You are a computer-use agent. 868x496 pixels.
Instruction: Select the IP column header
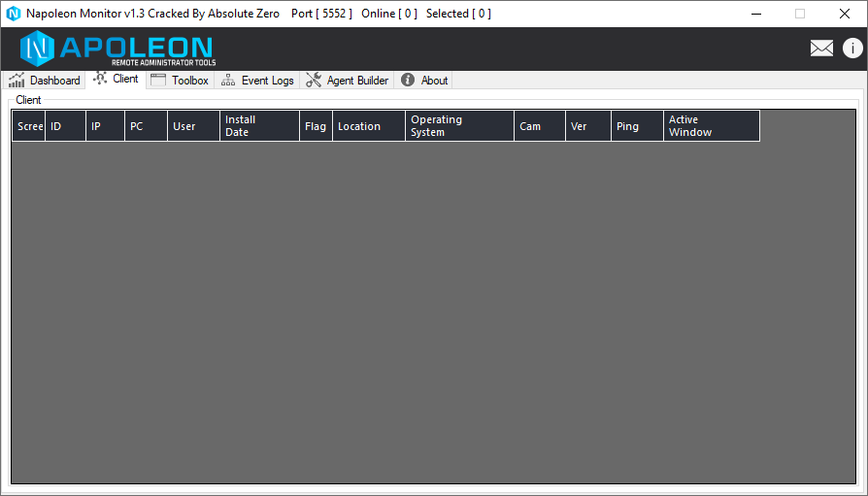105,126
